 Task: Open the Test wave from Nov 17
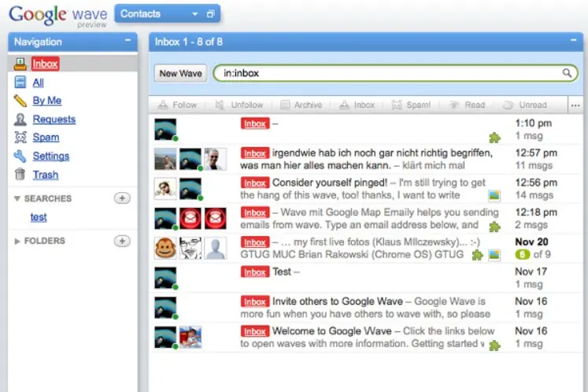[x=368, y=278]
